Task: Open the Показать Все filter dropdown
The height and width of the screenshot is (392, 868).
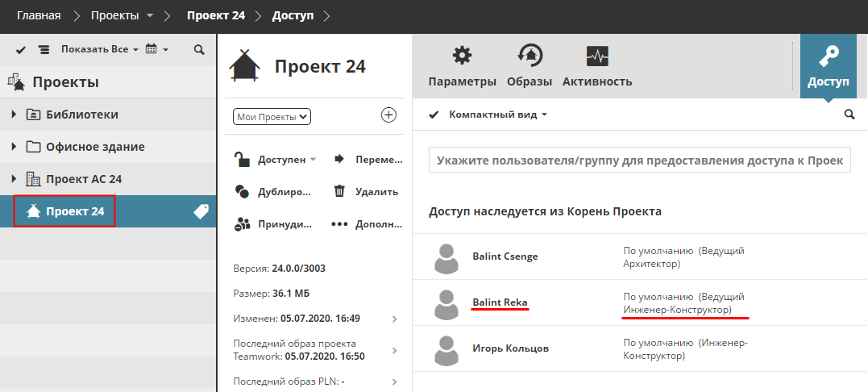Action: click(x=99, y=49)
